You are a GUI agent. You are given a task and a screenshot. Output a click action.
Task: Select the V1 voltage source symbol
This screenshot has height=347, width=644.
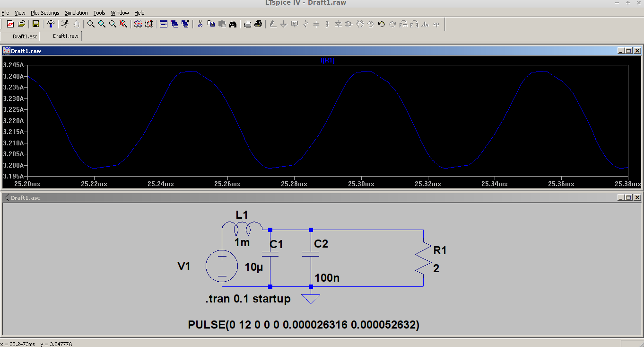(222, 266)
